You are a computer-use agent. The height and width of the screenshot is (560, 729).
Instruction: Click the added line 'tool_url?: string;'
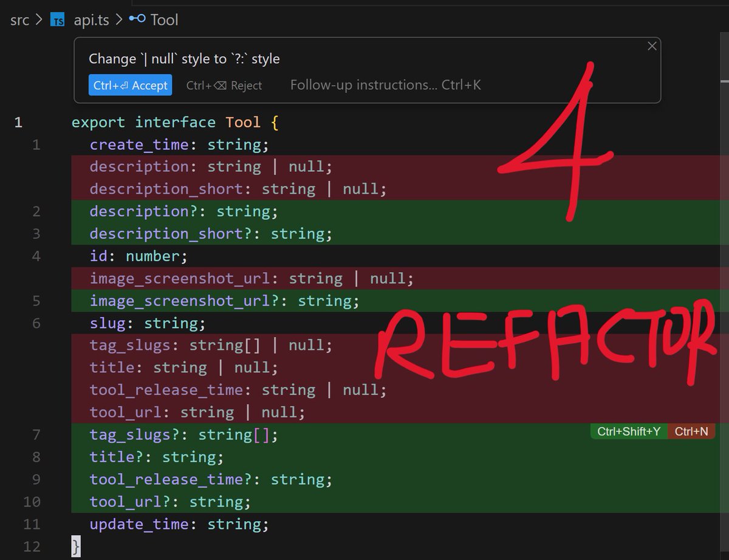[x=171, y=502]
